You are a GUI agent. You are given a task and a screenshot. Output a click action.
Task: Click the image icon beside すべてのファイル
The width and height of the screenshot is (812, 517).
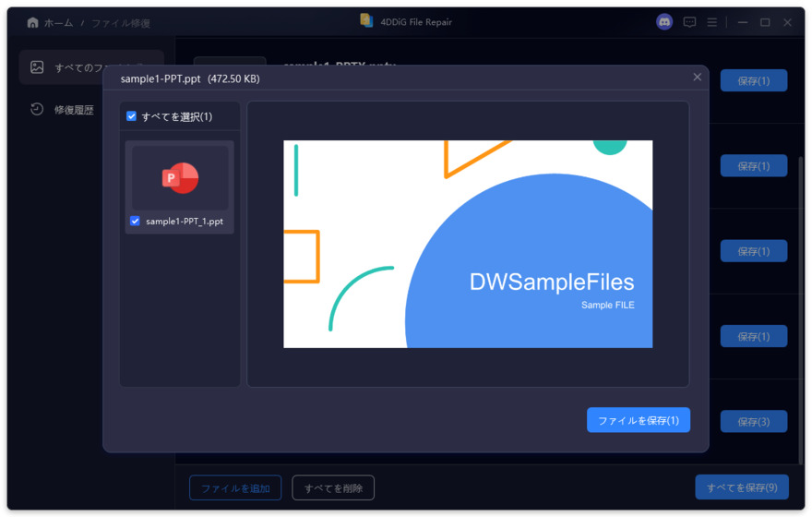click(37, 67)
